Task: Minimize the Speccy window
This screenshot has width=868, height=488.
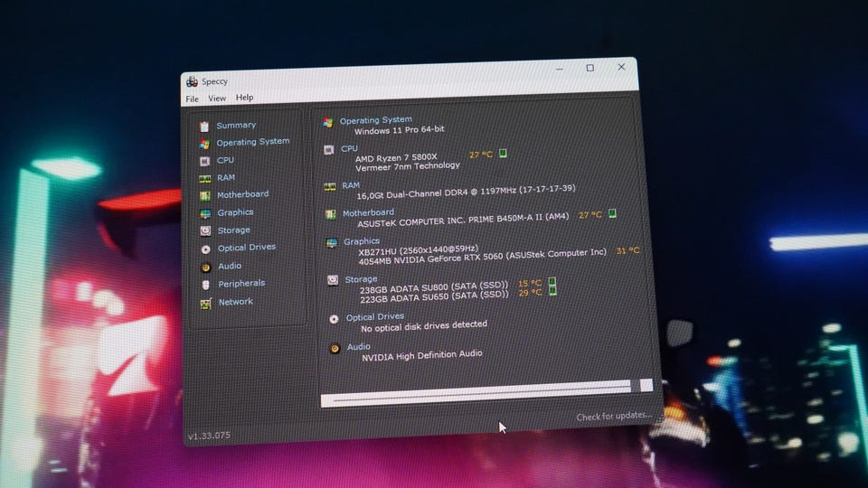Action: [x=559, y=70]
